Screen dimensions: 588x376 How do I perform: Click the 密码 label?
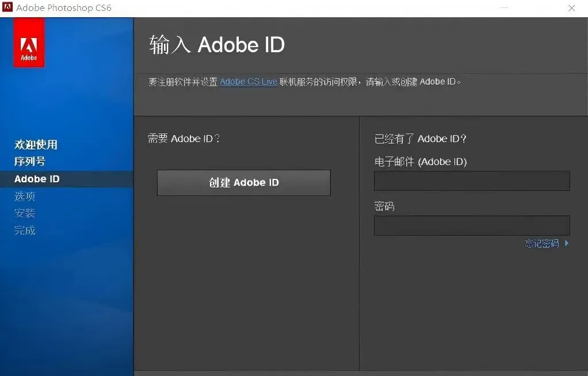(384, 206)
